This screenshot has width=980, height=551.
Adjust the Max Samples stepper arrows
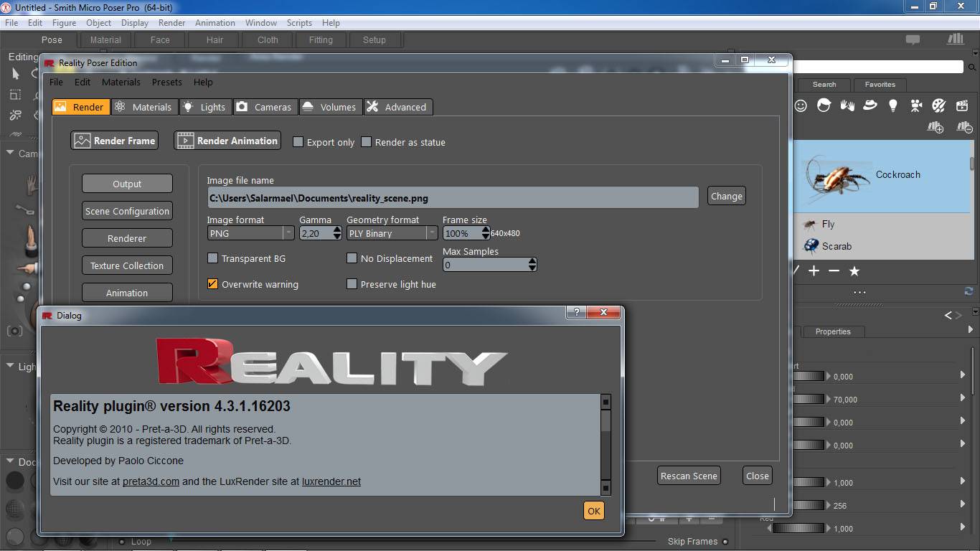532,265
